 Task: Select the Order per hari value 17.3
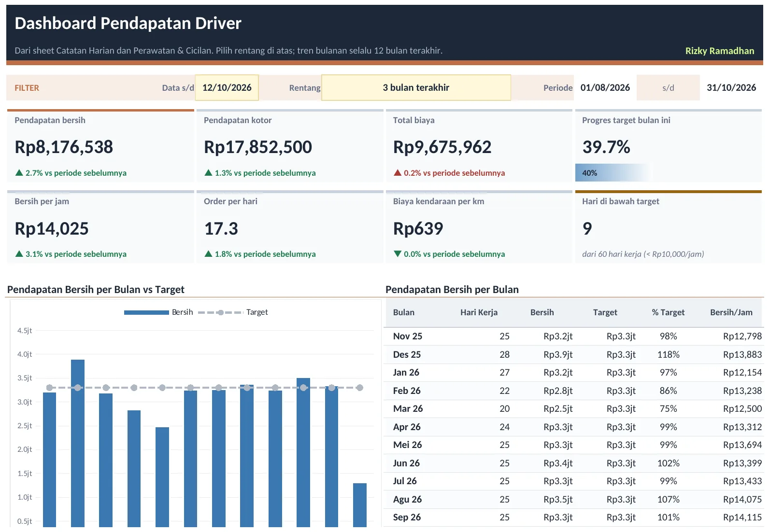click(221, 228)
